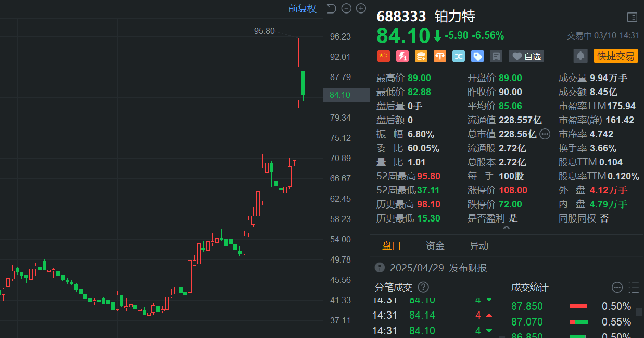
Task: Click the pink lightning Level-1 icon
Action: tap(402, 56)
